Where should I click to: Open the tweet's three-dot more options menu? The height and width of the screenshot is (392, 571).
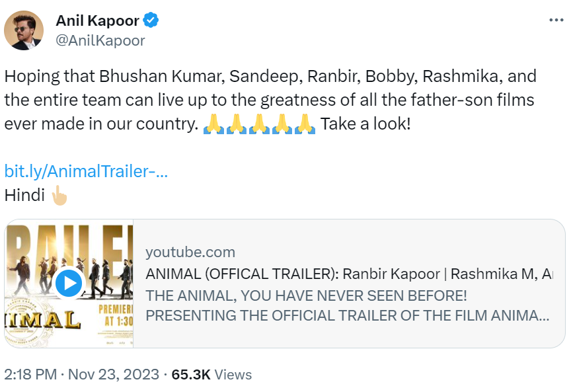point(556,20)
